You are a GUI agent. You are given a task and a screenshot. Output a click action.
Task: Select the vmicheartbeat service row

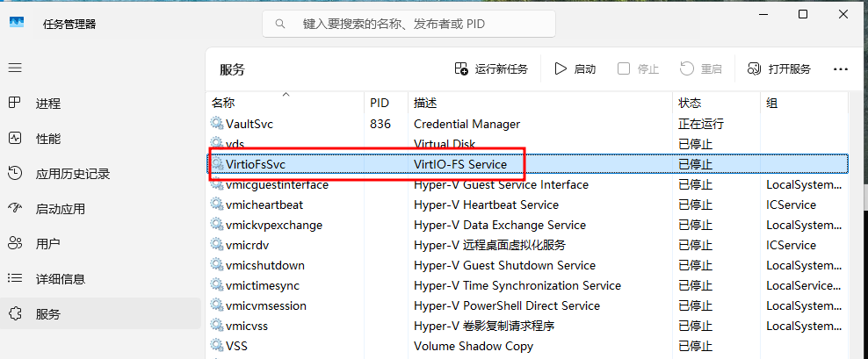(x=264, y=205)
